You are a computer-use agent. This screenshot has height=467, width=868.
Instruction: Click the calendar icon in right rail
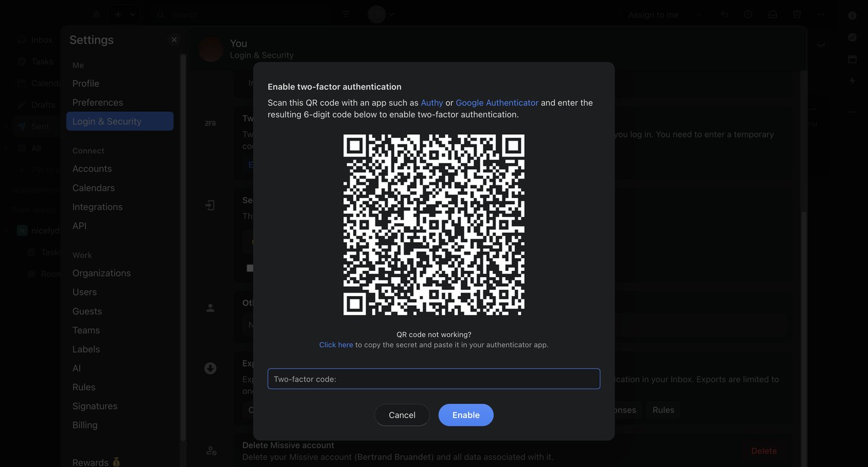pyautogui.click(x=852, y=59)
